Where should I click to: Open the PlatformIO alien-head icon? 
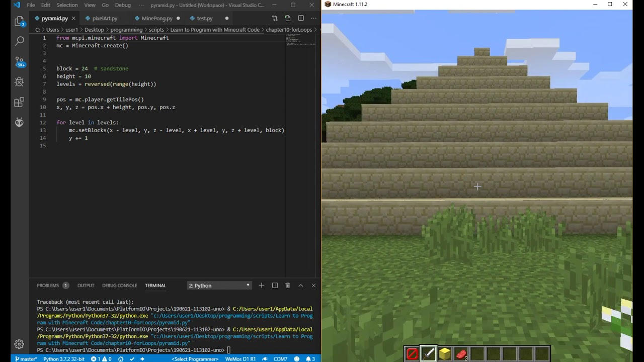(x=19, y=122)
